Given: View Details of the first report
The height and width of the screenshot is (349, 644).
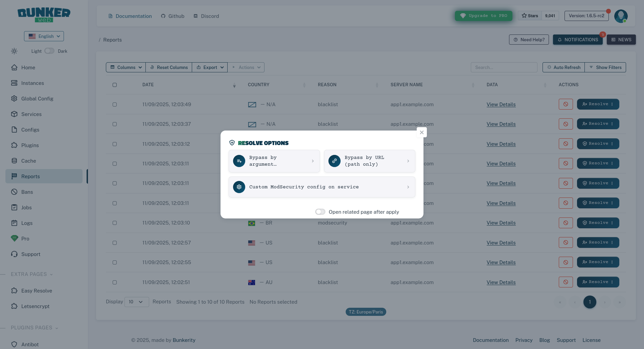Looking at the screenshot, I should (501, 104).
